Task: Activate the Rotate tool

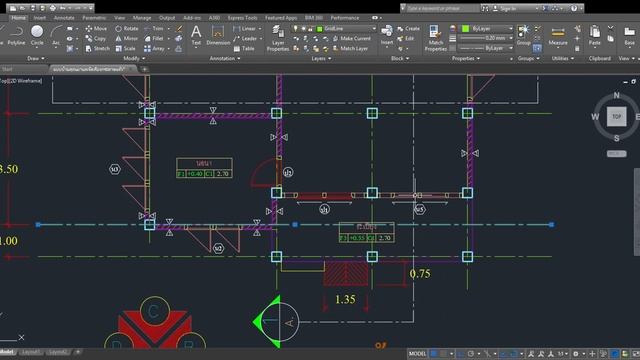Action: click(127, 29)
